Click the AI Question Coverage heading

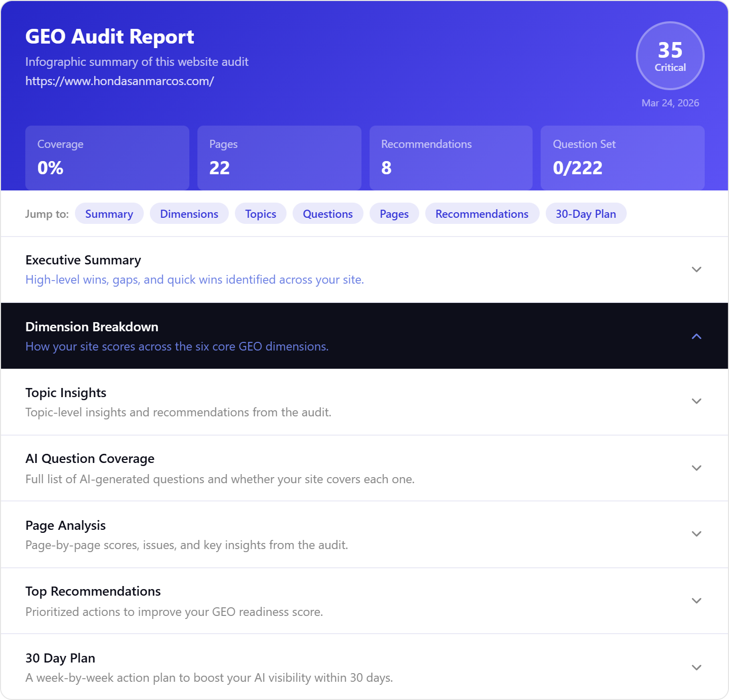coord(90,458)
